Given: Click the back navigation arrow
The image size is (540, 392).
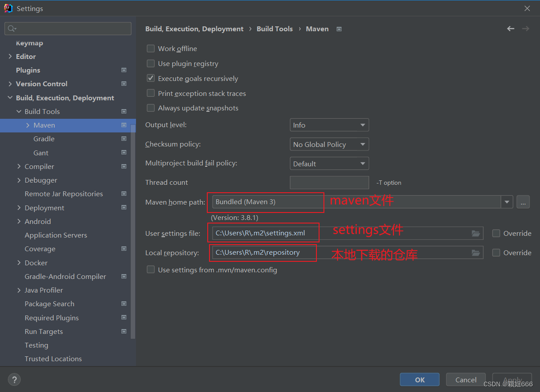Looking at the screenshot, I should 510,29.
